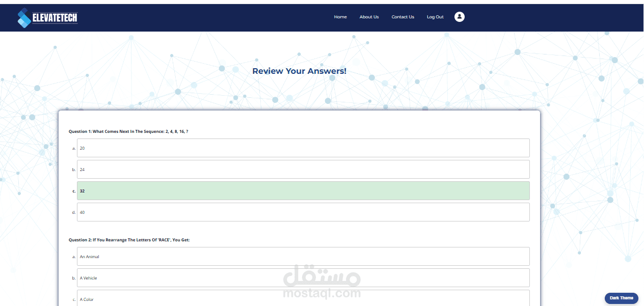Select answer option 40 in Question 1

coord(303,212)
